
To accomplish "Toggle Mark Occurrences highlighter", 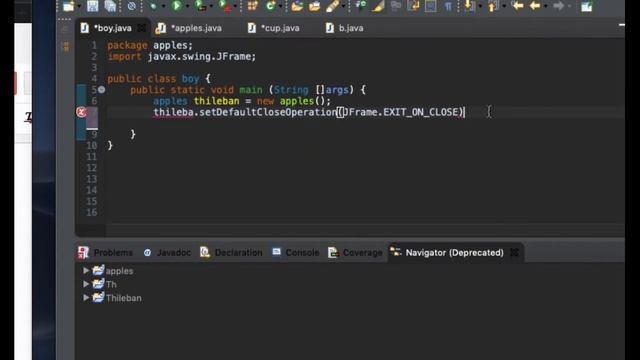I will 378,6.
